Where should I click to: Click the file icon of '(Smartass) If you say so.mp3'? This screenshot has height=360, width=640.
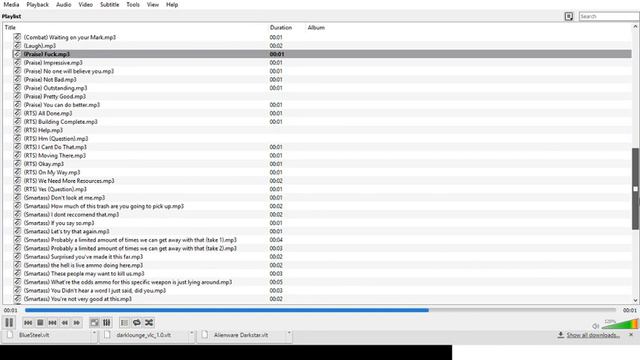pyautogui.click(x=17, y=223)
